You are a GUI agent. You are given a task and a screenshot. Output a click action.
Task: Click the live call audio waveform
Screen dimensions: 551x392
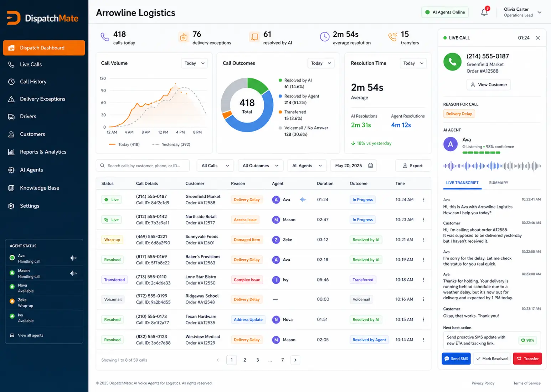click(x=492, y=166)
